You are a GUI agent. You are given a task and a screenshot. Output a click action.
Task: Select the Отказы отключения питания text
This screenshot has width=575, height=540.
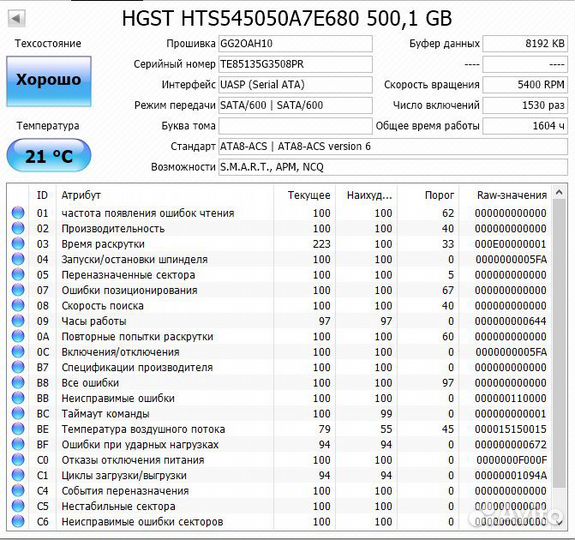(x=133, y=460)
